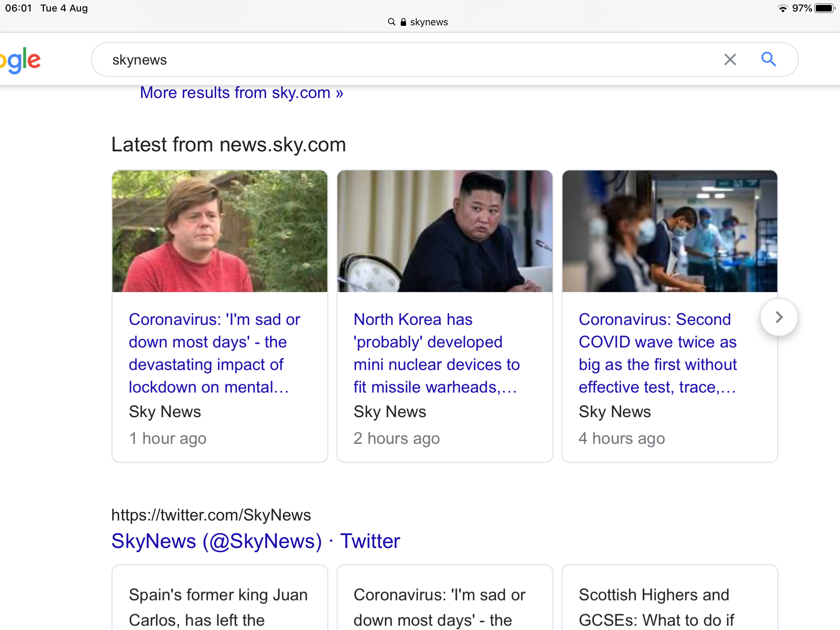Tap the battery indicator in status bar
Viewport: 840px width, 630px height.
[825, 8]
